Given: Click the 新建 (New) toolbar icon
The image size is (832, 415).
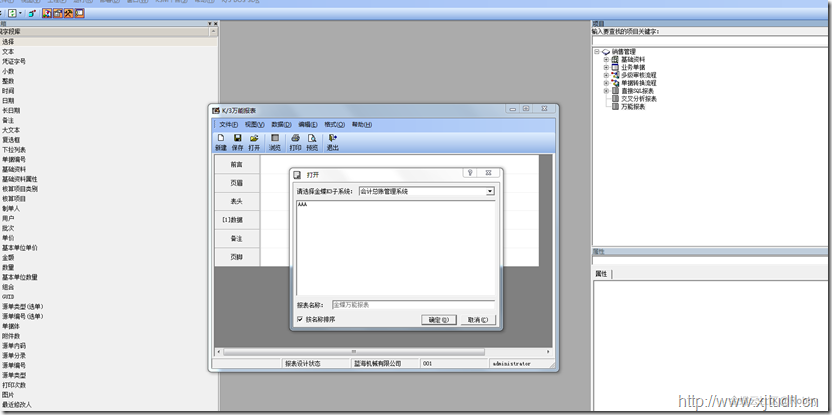Looking at the screenshot, I should pyautogui.click(x=220, y=138).
